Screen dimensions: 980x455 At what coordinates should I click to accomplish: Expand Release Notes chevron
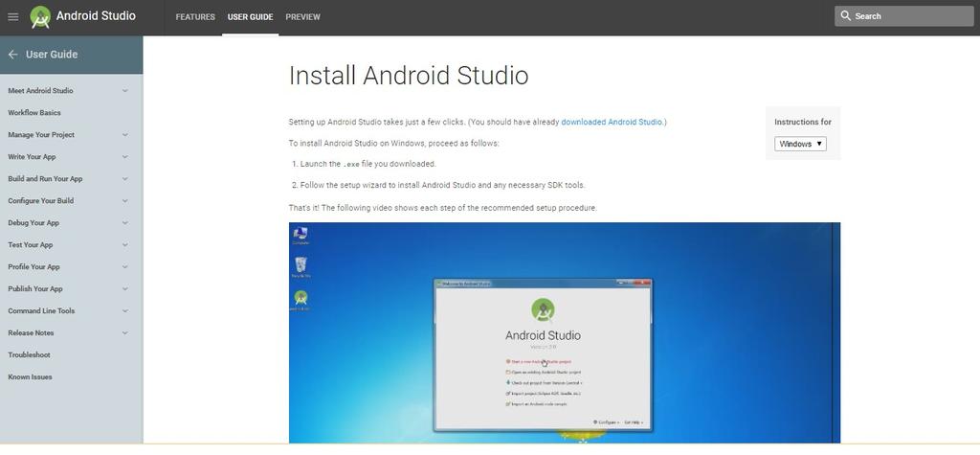tap(125, 333)
